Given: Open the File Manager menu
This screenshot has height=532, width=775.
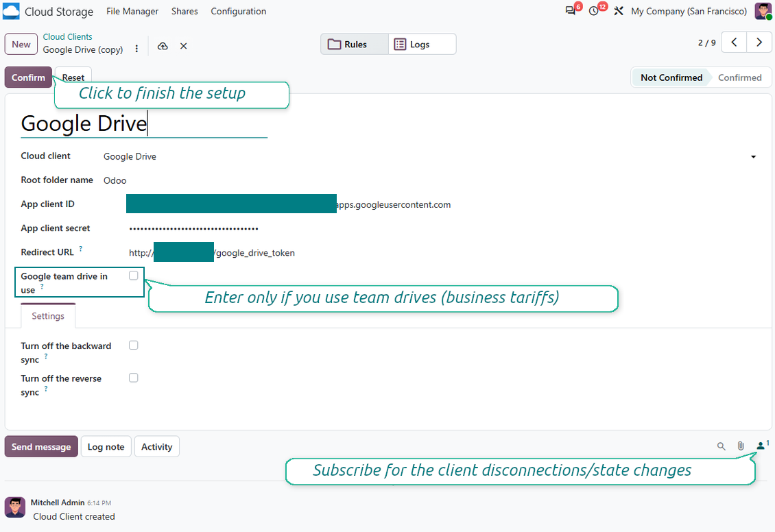Looking at the screenshot, I should click(x=132, y=11).
